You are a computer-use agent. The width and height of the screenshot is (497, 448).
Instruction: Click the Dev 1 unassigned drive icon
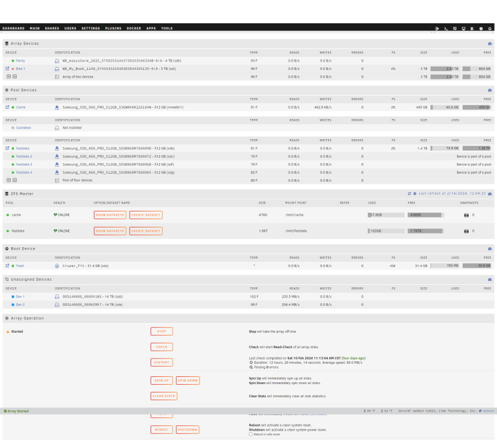57,297
